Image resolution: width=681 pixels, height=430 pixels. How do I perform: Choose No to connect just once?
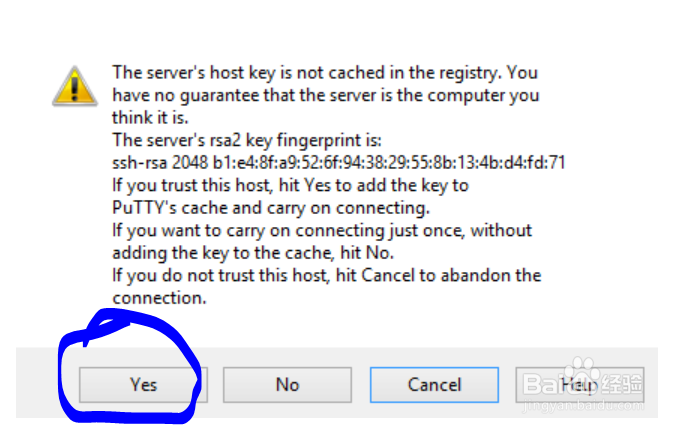click(x=287, y=384)
